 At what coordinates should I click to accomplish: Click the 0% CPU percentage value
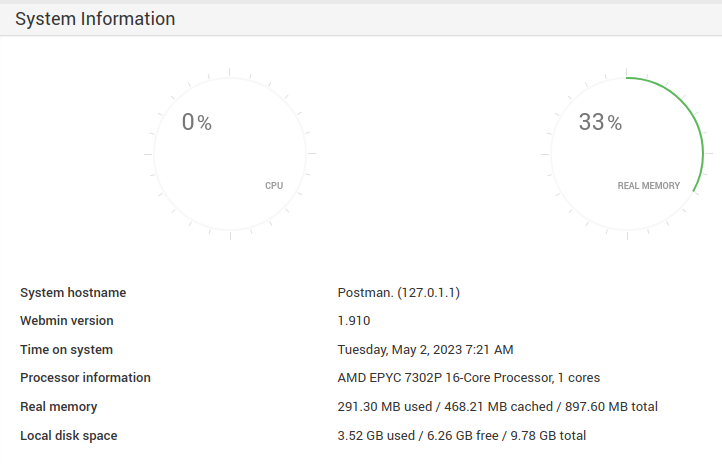coord(196,123)
